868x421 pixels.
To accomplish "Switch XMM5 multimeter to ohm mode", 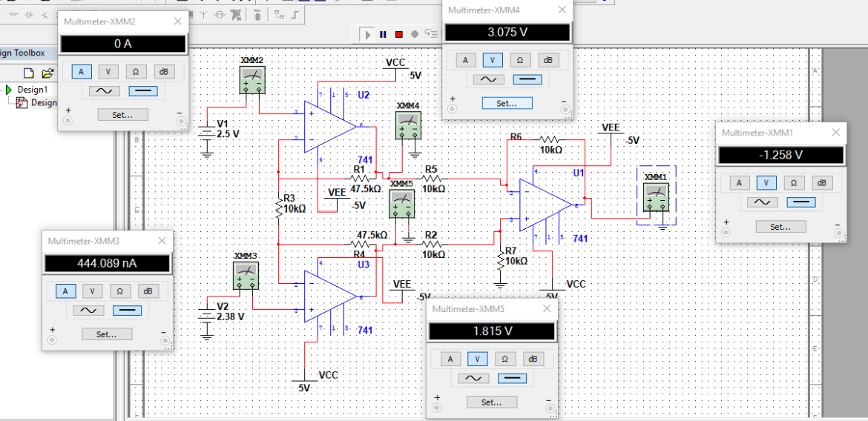I will point(505,359).
